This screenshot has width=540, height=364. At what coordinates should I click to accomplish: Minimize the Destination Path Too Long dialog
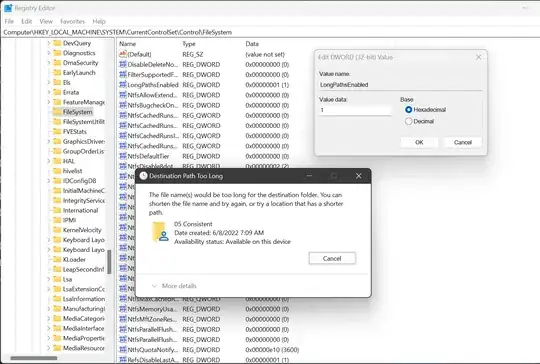point(309,176)
